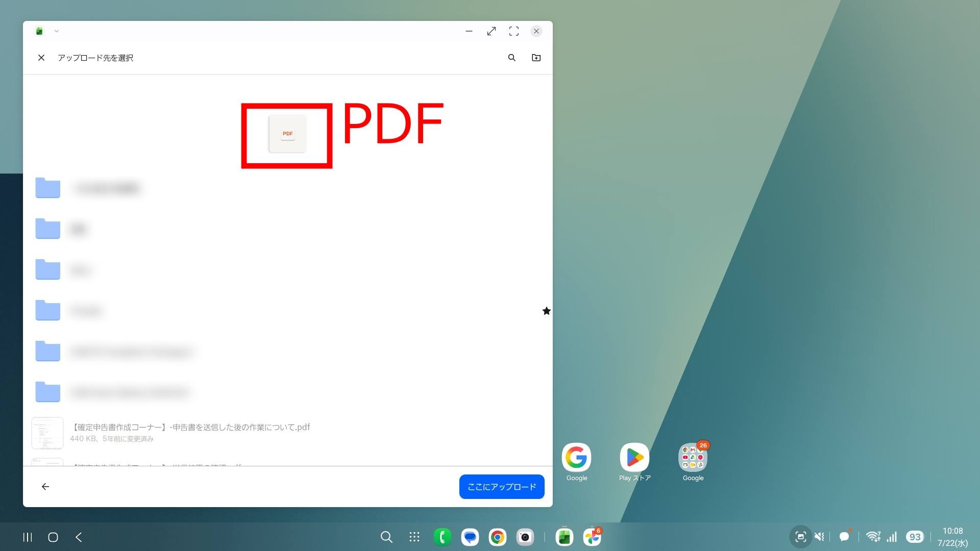
Task: Check the battery 93 indicator
Action: tap(915, 537)
